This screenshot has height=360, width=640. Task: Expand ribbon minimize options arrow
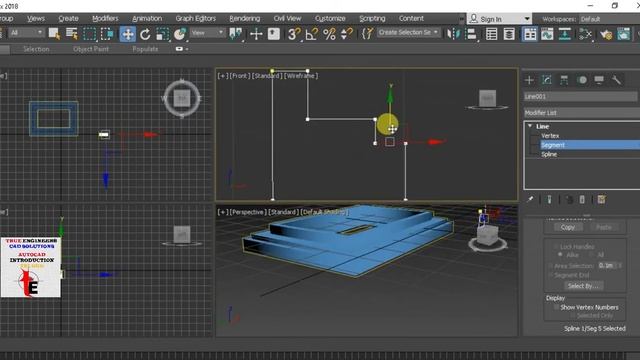[x=187, y=49]
